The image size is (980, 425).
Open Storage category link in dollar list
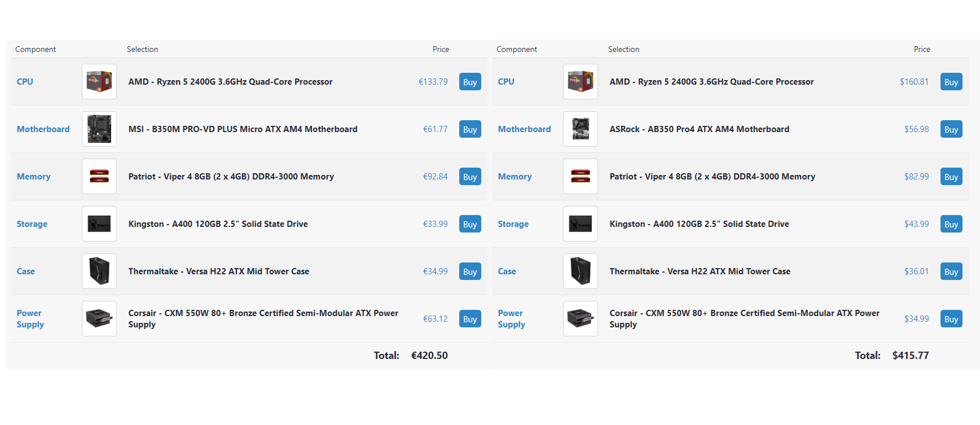coord(513,224)
